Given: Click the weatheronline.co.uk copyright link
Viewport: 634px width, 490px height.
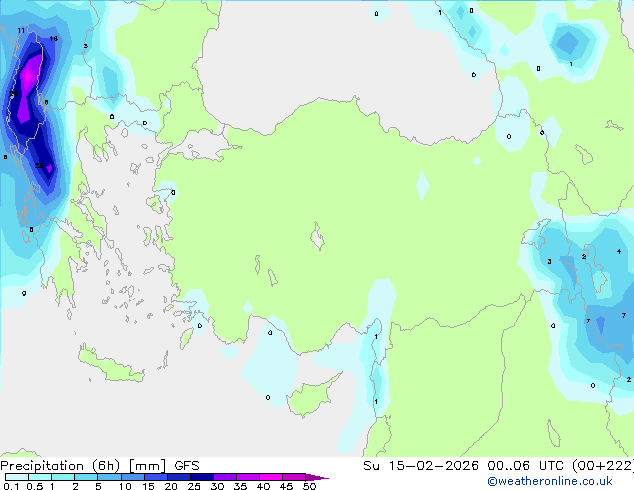Looking at the screenshot, I should (549, 481).
